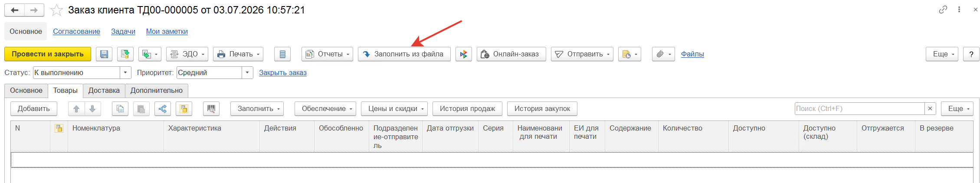Viewport: 980px width, 183px height.
Task: Switch to the Товары tab
Action: [x=66, y=90]
